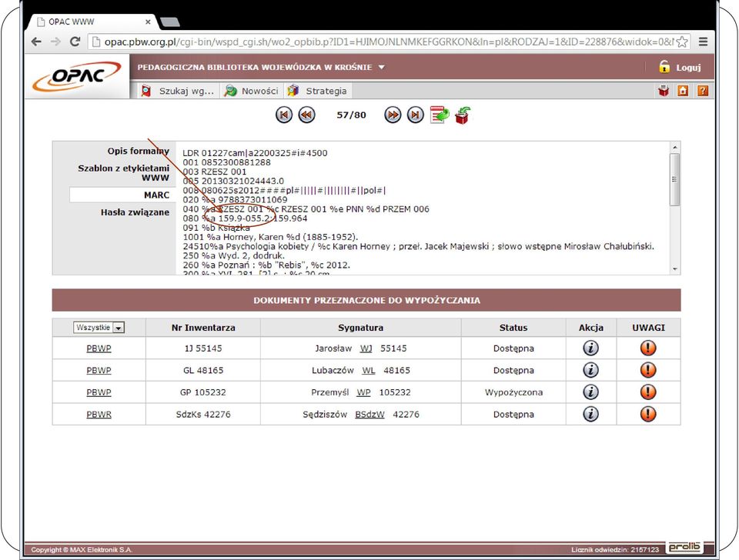Viewport: 739px width, 560px height.
Task: Open the Wszystkie dropdown filter
Action: coord(99,328)
